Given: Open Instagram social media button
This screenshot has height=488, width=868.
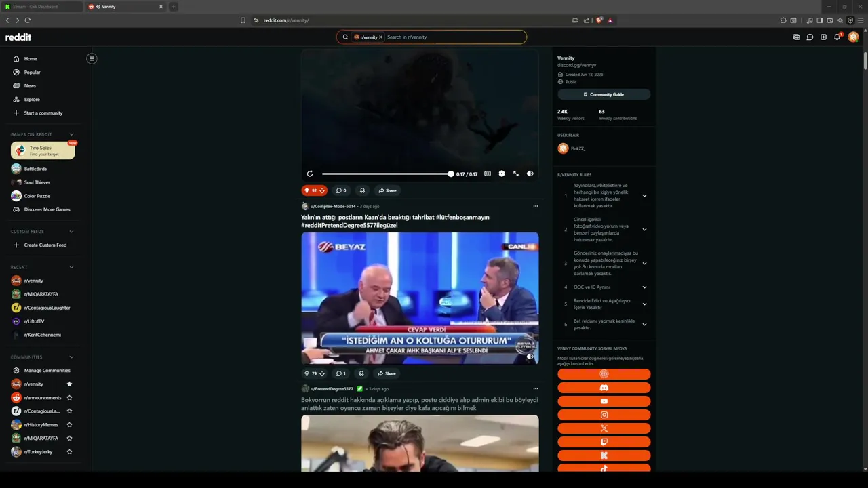Looking at the screenshot, I should click(x=604, y=415).
